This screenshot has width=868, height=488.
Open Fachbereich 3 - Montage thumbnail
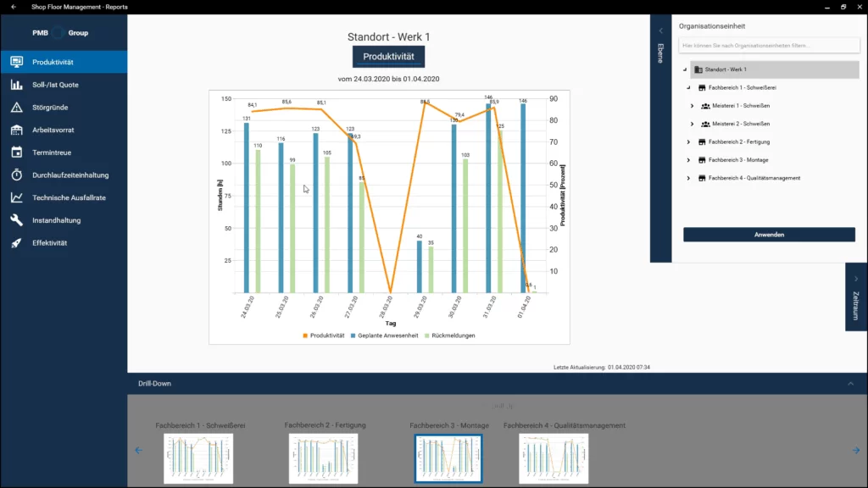click(448, 458)
